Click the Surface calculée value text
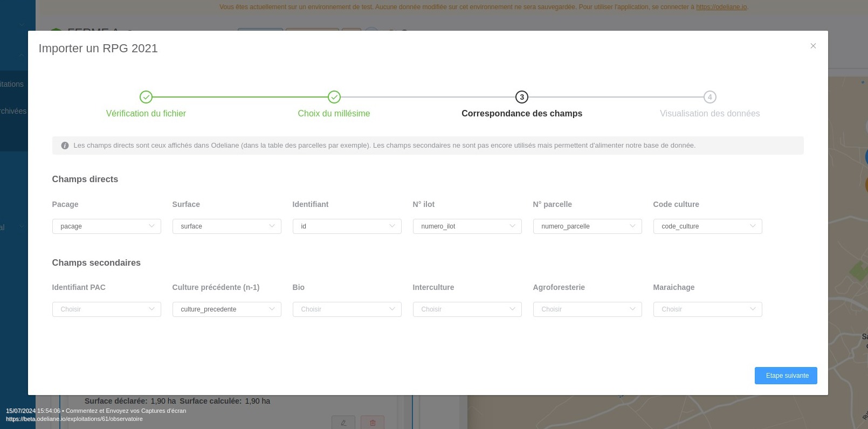868x429 pixels. (258, 401)
